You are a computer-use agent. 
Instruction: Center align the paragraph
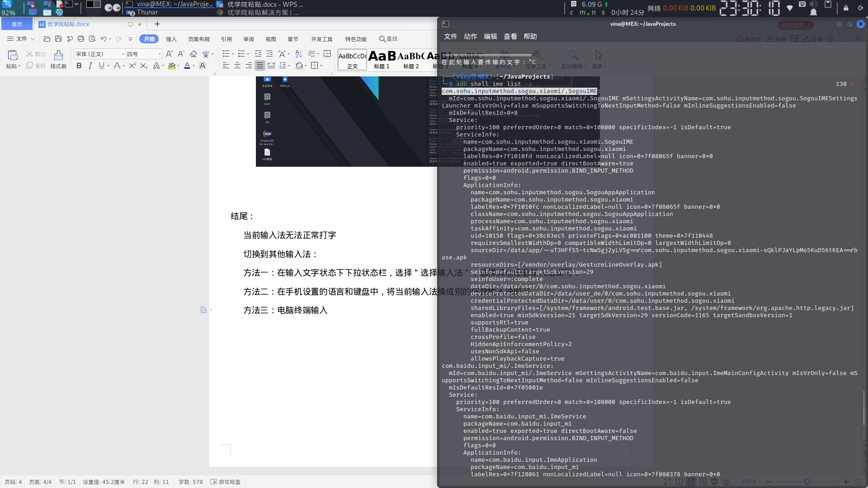[237, 66]
